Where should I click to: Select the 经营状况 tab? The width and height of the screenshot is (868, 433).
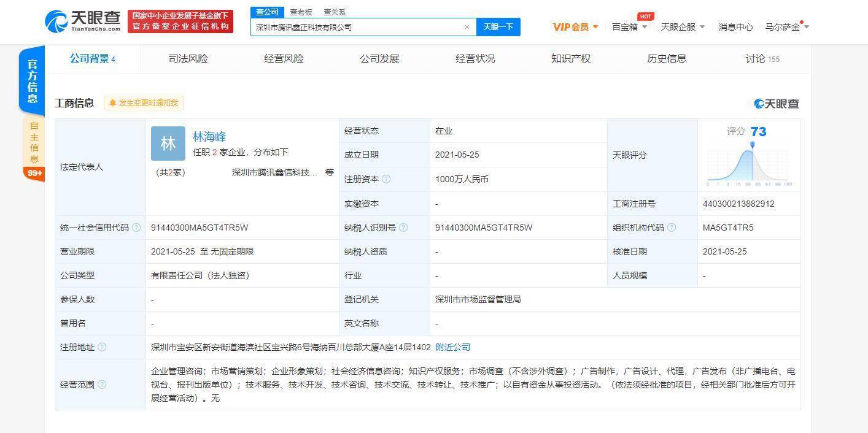click(476, 59)
